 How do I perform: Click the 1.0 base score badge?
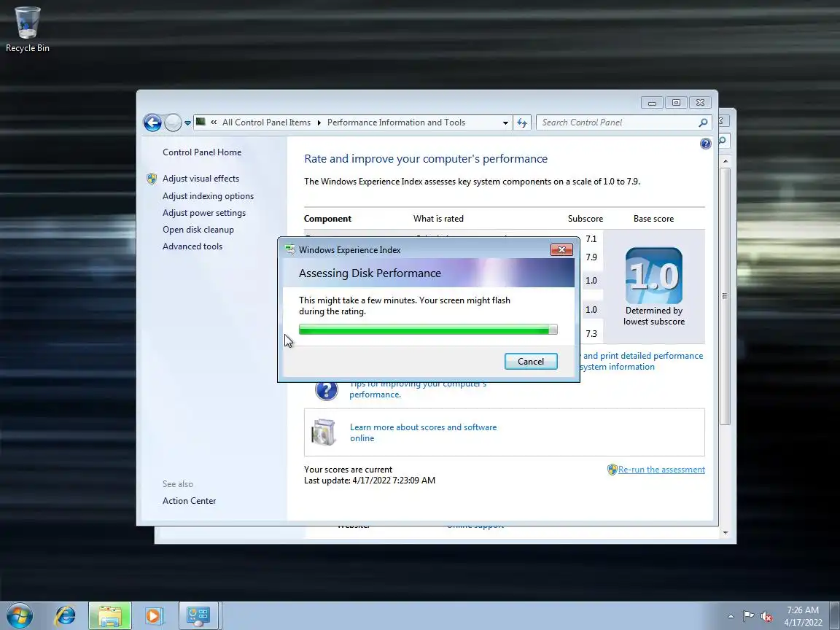click(653, 276)
